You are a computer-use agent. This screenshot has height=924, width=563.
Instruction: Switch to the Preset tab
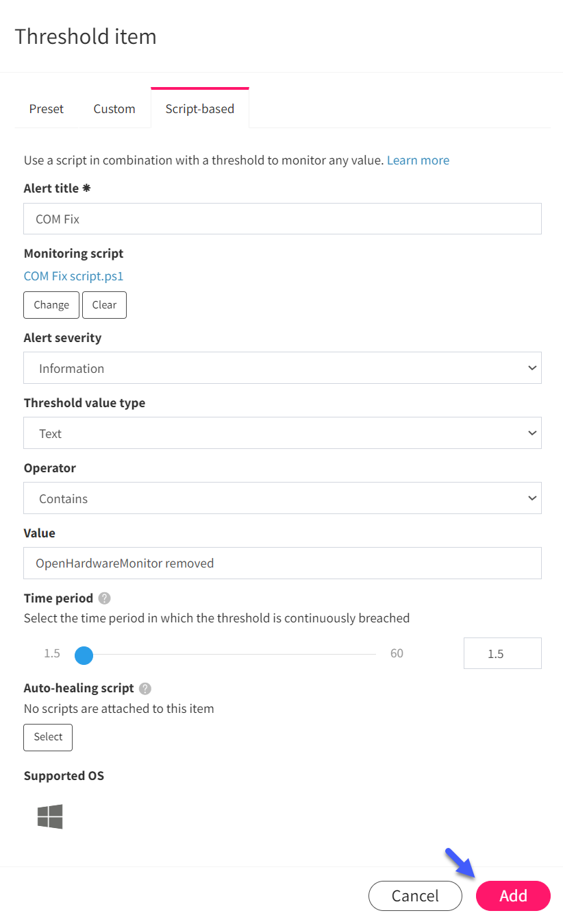pos(47,108)
